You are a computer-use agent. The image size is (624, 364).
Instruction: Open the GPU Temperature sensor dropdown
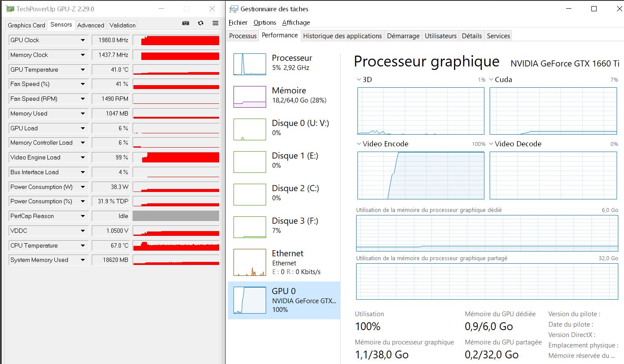click(x=83, y=70)
